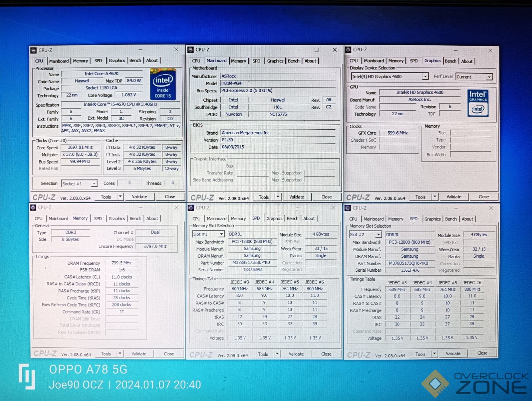Screen dimensions: 532x401
Task: Open the Tools dropdown arrow in the Mainboard window
Action: coord(278,197)
